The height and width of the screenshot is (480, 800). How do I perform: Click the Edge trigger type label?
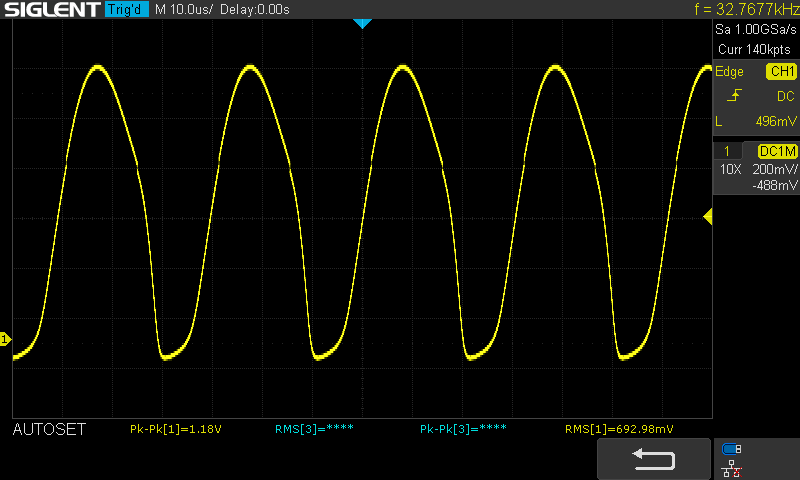click(x=729, y=71)
